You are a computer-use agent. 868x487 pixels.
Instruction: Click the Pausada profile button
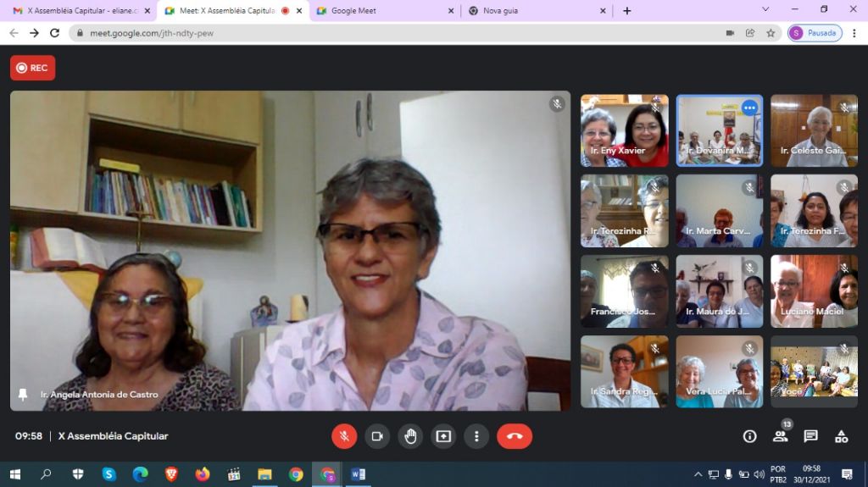[x=815, y=33]
